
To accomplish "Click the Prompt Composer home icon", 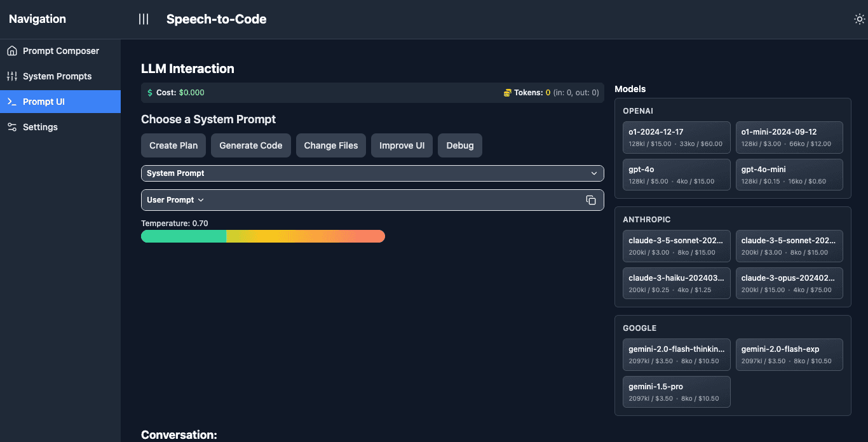I will point(12,51).
